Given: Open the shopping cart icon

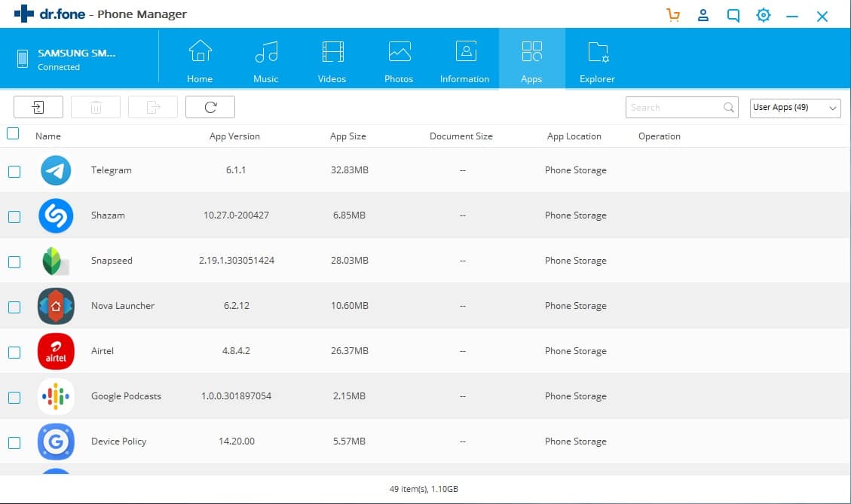Looking at the screenshot, I should (673, 15).
